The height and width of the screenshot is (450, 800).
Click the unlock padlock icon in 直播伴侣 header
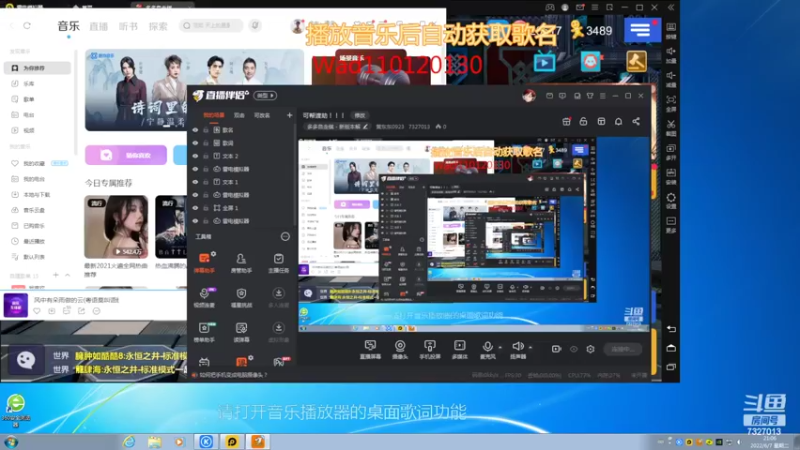coord(583,121)
